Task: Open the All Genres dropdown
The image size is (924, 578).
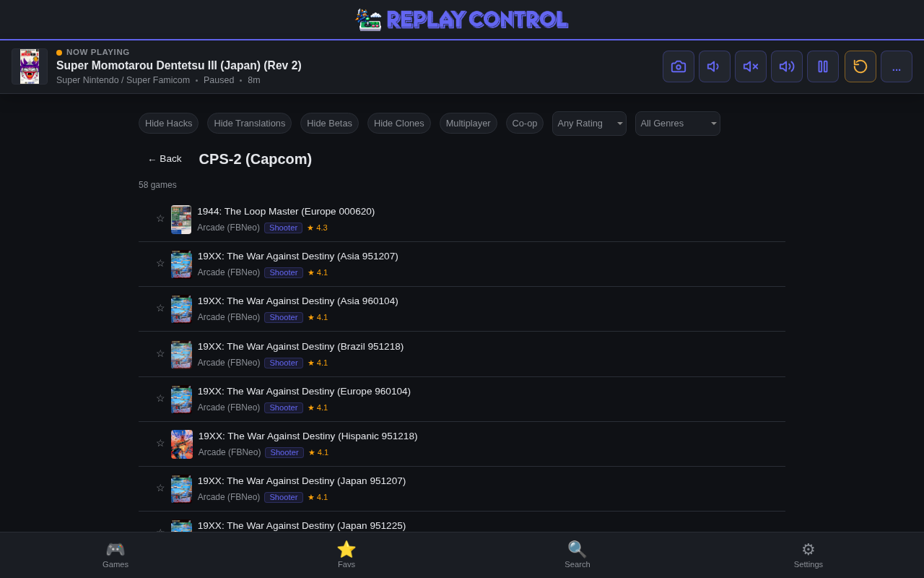Action: (678, 124)
